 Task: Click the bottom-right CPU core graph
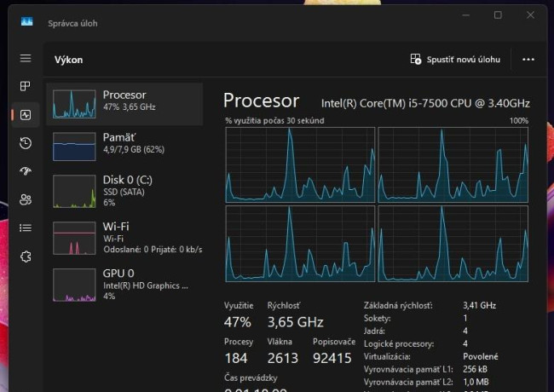453,244
